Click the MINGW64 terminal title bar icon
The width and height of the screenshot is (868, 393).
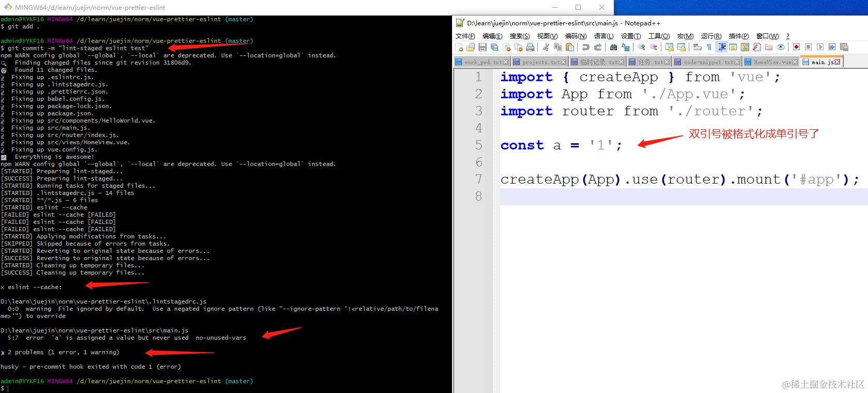pyautogui.click(x=7, y=7)
